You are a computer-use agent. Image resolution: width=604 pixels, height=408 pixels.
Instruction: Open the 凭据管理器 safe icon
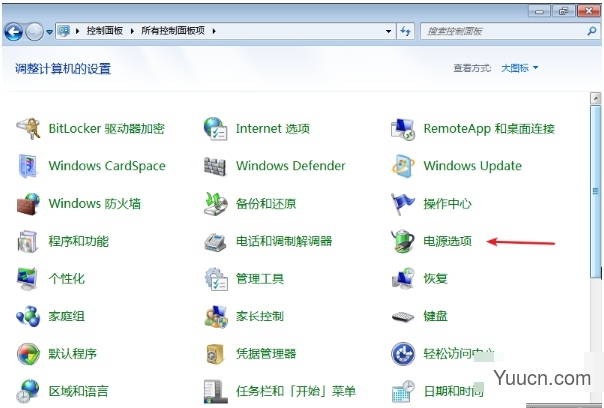tap(215, 354)
